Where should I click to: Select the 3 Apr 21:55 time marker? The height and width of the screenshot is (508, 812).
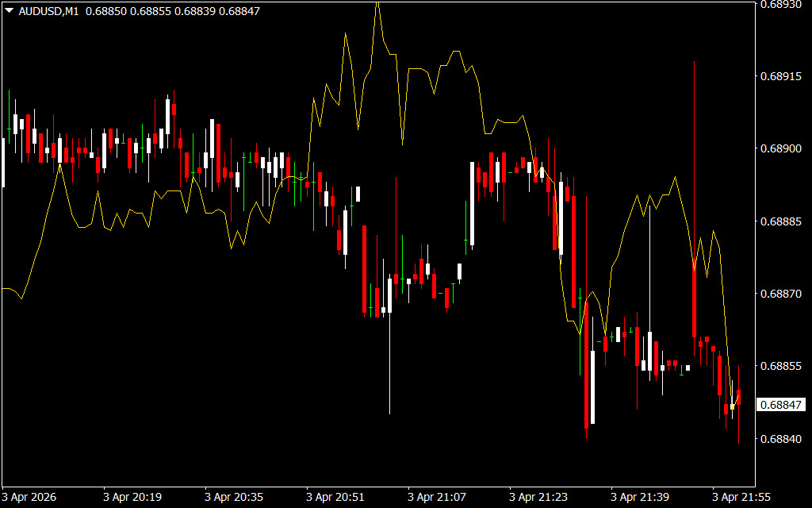pos(741,498)
